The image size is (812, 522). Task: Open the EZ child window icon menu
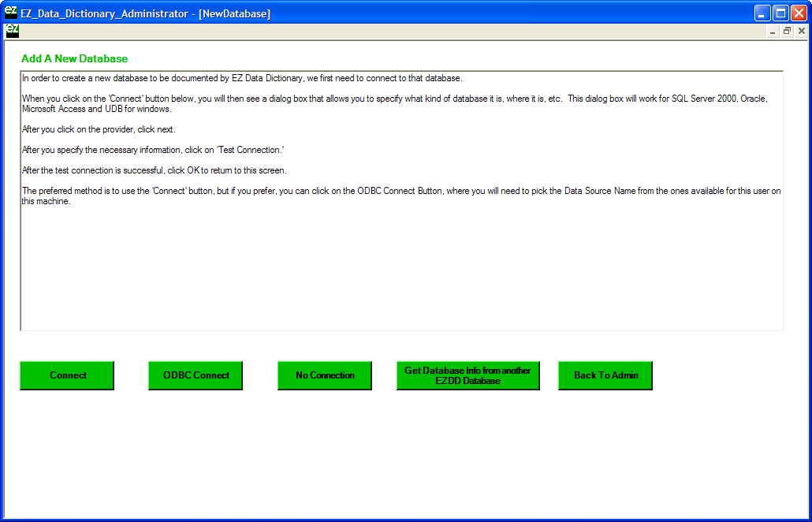pos(12,31)
